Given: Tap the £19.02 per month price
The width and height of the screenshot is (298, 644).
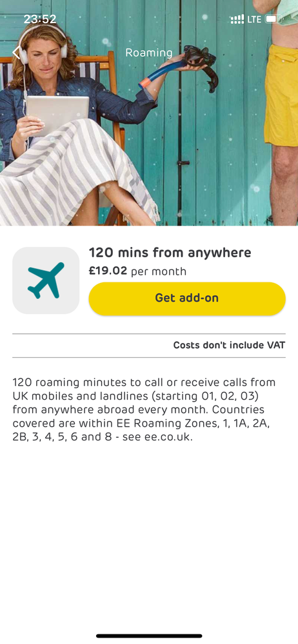Looking at the screenshot, I should (137, 271).
